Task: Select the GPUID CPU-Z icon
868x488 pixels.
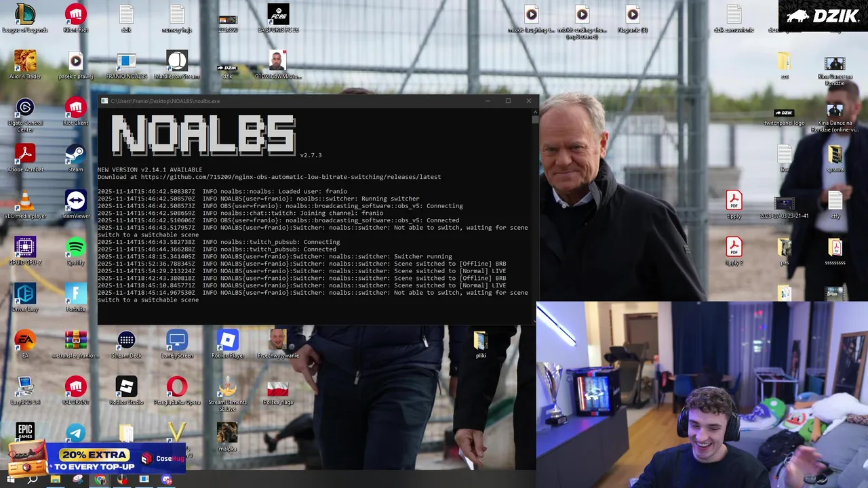Action: pos(25,251)
